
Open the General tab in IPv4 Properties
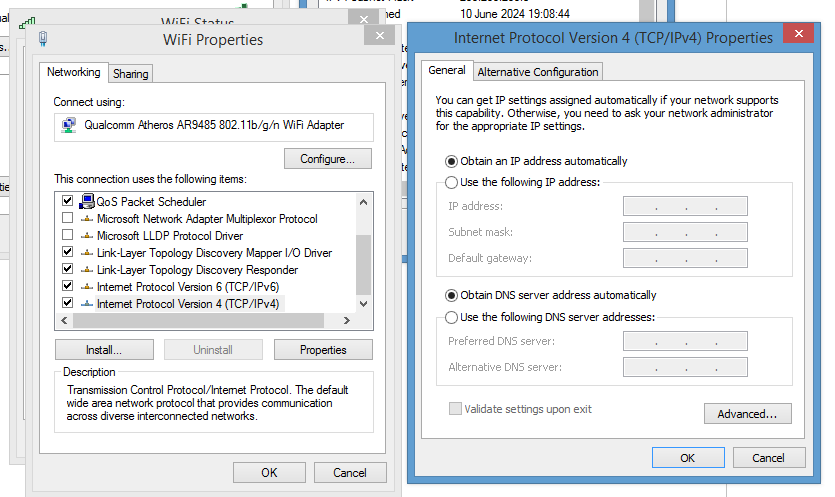[x=447, y=70]
